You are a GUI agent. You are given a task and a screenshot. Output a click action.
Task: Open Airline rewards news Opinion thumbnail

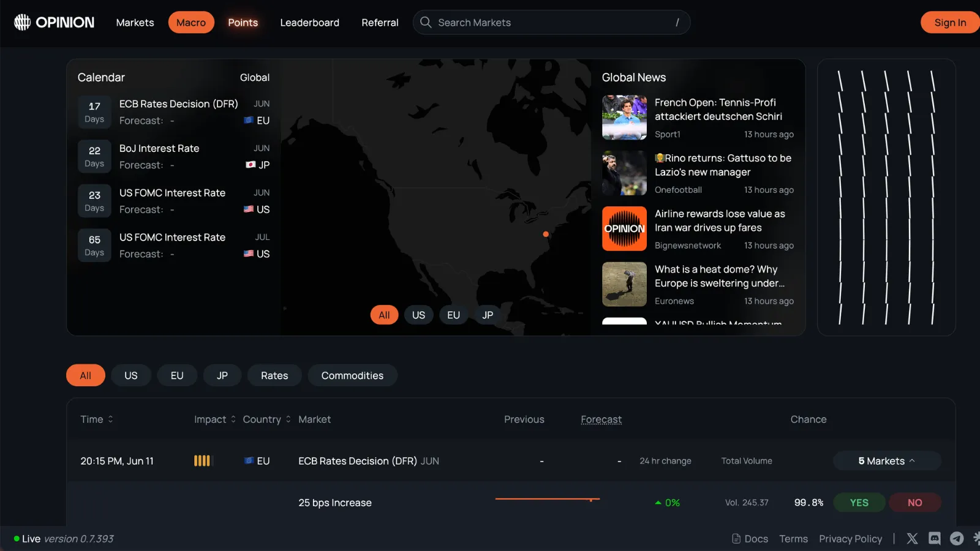click(624, 228)
